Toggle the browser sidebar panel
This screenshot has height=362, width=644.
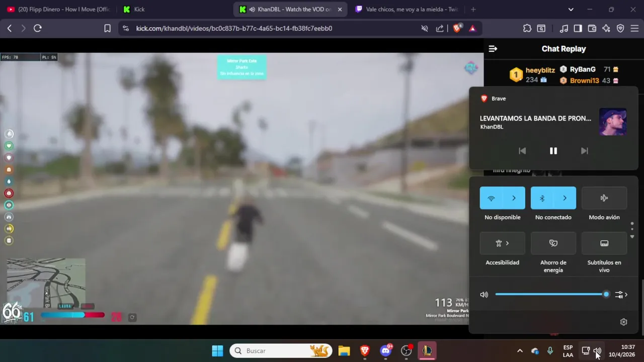click(x=578, y=28)
